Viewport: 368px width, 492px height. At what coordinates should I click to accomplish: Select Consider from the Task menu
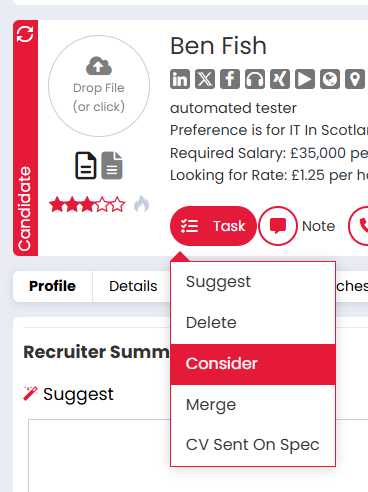click(x=253, y=364)
